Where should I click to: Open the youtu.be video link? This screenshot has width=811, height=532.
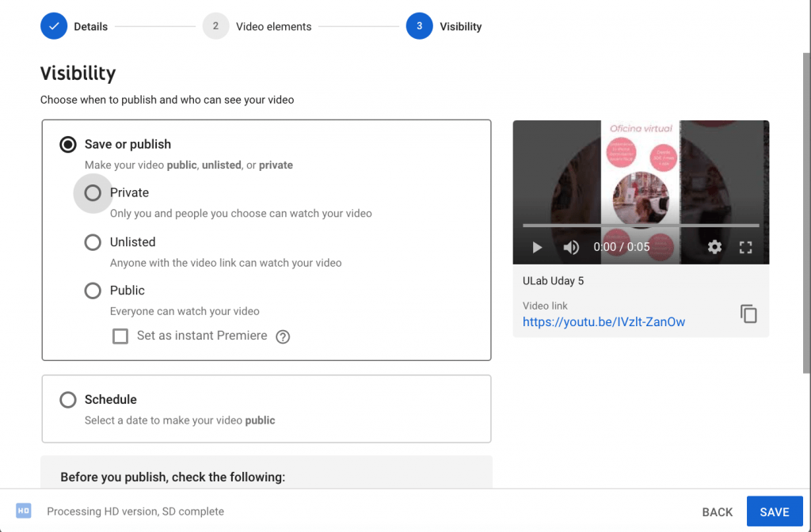coord(603,321)
